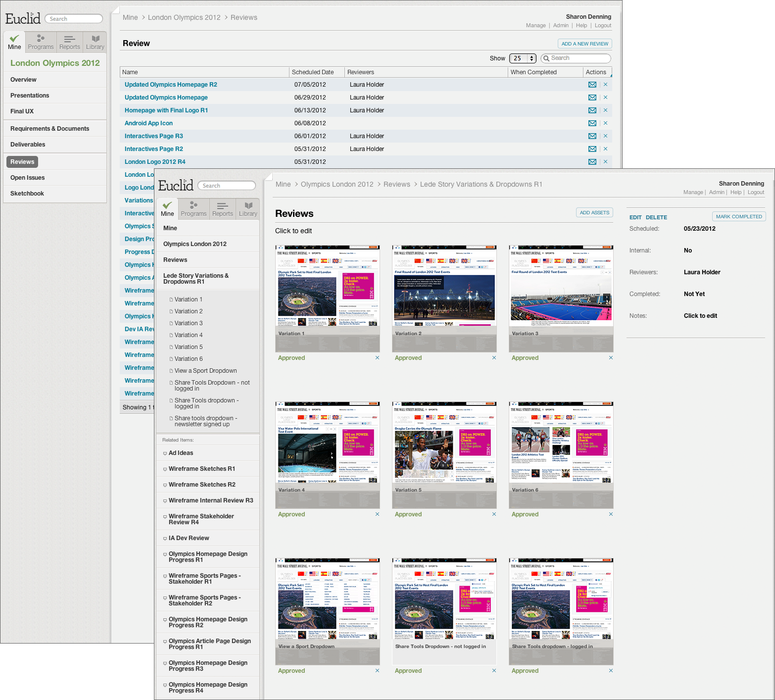Open the Library tab in the front window
Image resolution: width=775 pixels, height=700 pixels.
click(x=248, y=208)
